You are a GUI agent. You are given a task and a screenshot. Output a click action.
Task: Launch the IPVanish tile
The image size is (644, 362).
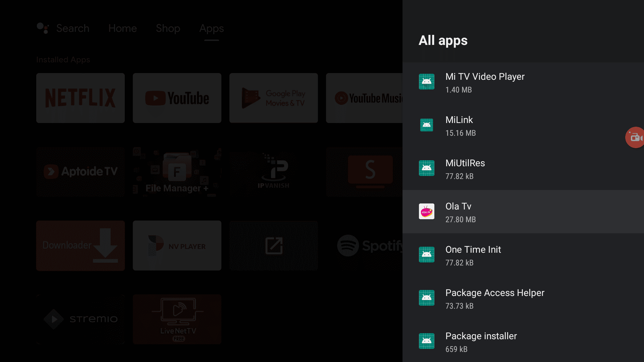coord(274,172)
